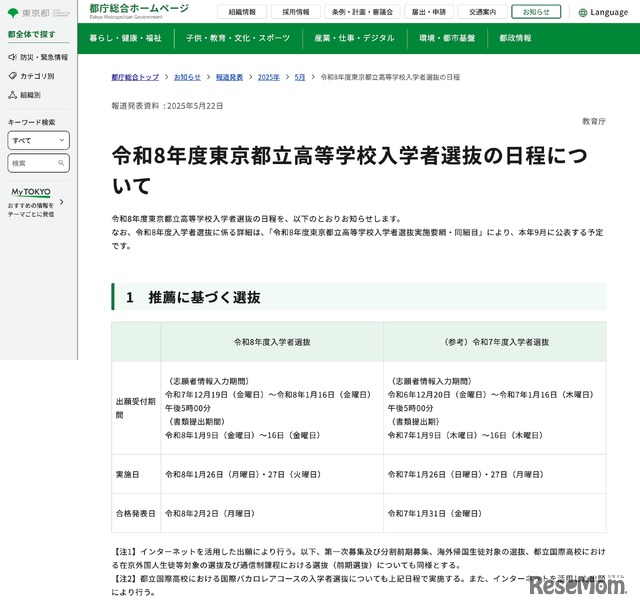640x608 pixels.
Task: Open 交通案内 button
Action: (482, 12)
